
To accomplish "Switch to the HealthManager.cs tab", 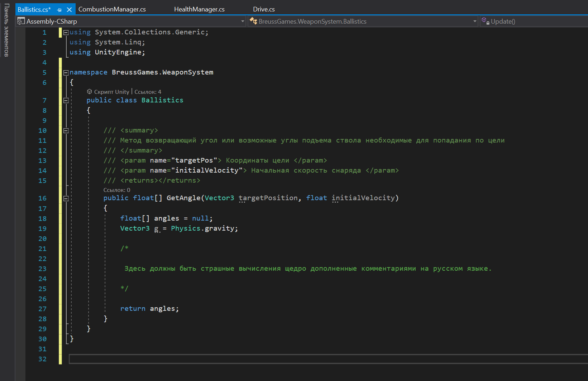I will coord(199,9).
